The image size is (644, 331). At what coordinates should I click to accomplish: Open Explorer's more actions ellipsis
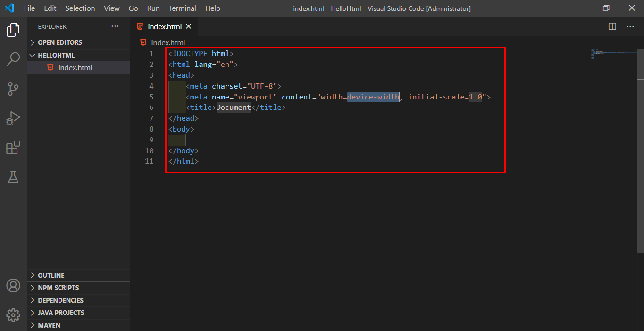pos(115,26)
